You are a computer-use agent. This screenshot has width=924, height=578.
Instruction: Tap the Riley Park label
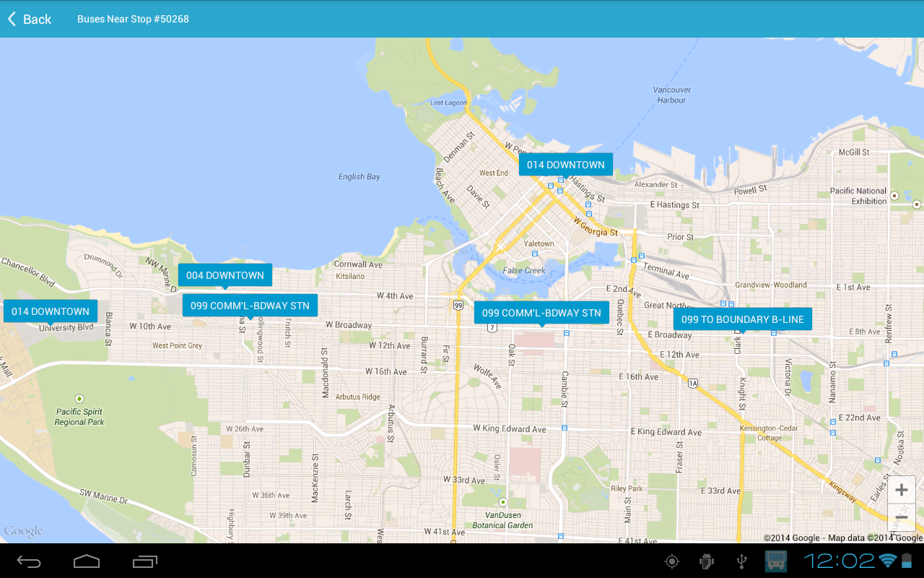pos(627,488)
